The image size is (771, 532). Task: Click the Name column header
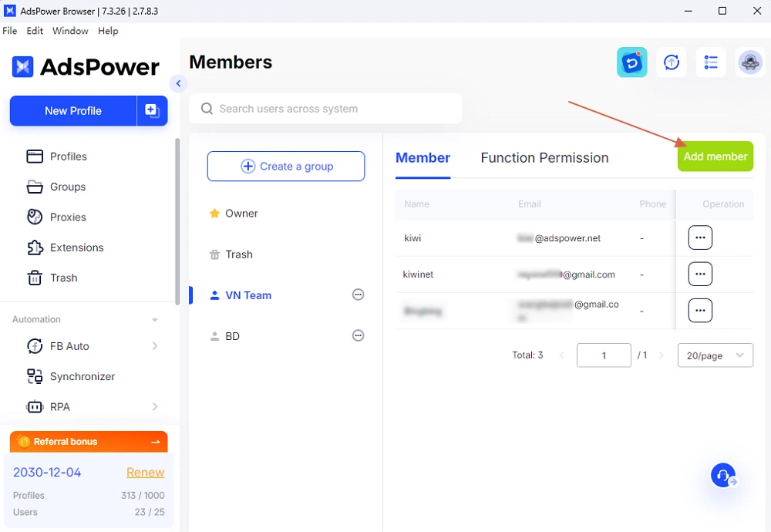point(416,204)
